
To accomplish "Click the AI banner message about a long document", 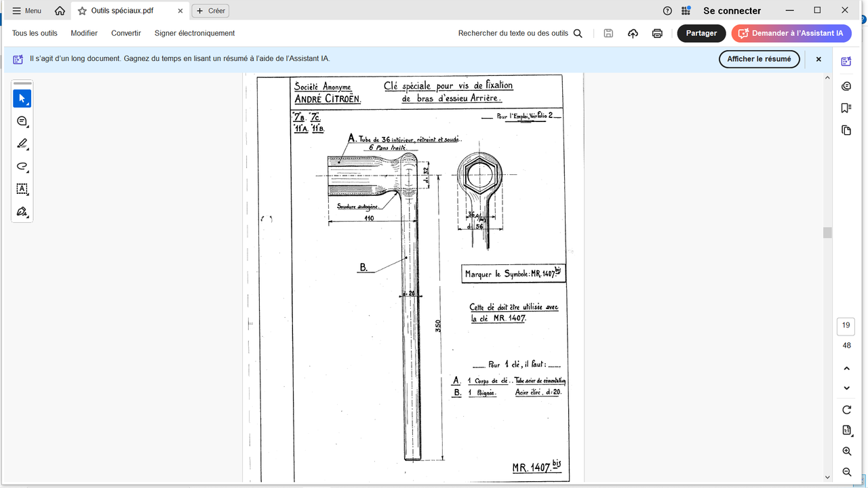I will coord(180,59).
